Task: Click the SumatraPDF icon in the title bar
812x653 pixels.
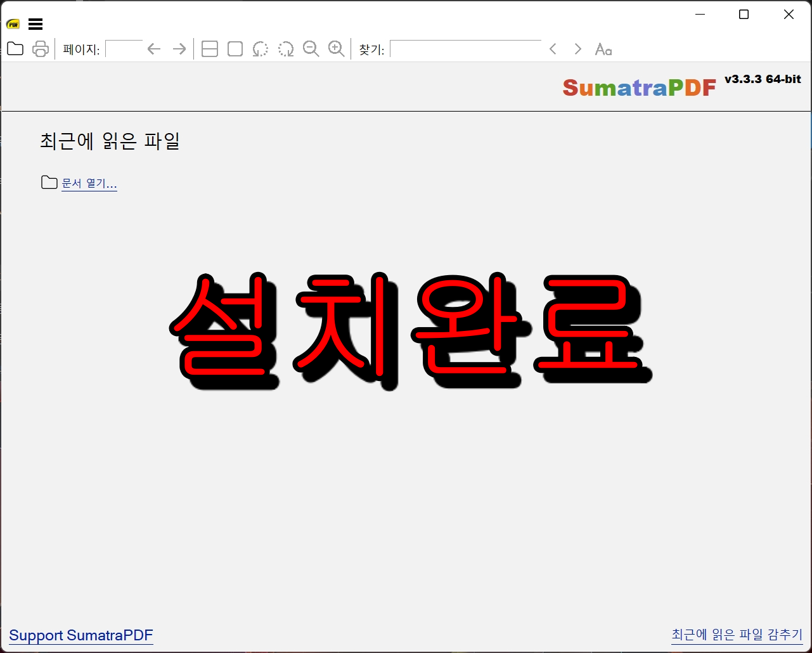Action: point(11,24)
